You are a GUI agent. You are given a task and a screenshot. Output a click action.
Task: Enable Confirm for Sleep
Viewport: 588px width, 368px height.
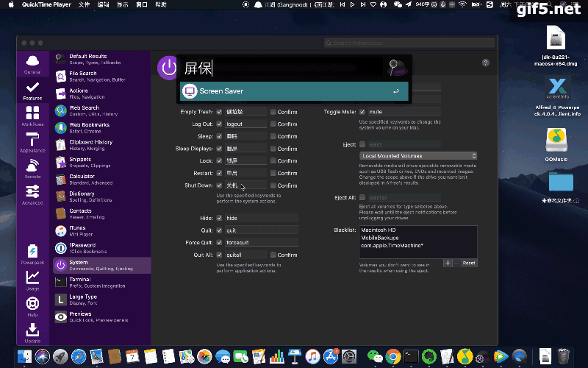273,136
